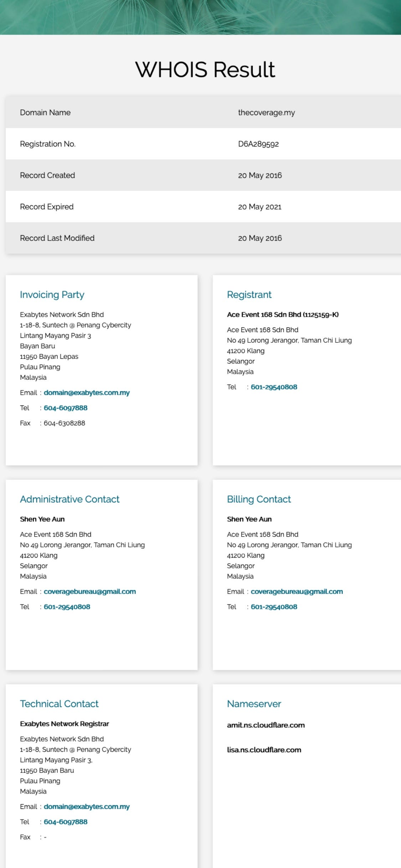Click the Technical Contact heading
Image resolution: width=401 pixels, height=868 pixels.
click(x=59, y=704)
